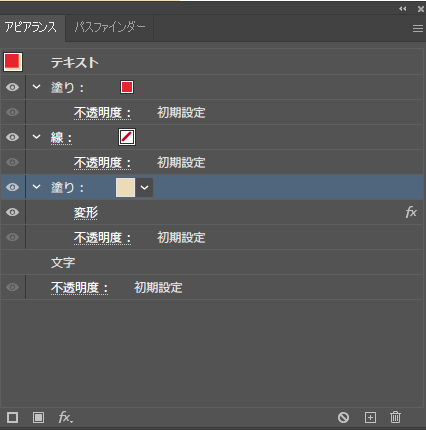Hide the red 塗り fill visibility
Viewport: 426px width, 430px height.
[x=12, y=87]
